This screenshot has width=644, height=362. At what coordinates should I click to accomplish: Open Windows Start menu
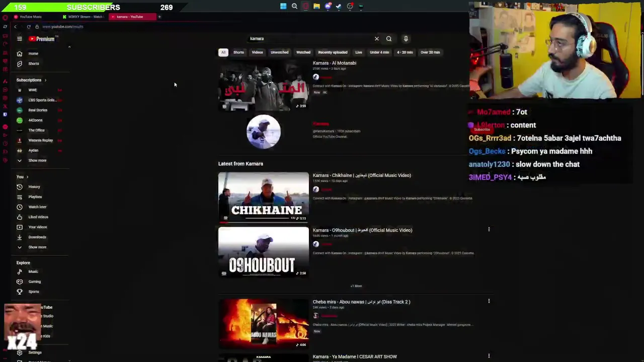[x=283, y=7]
